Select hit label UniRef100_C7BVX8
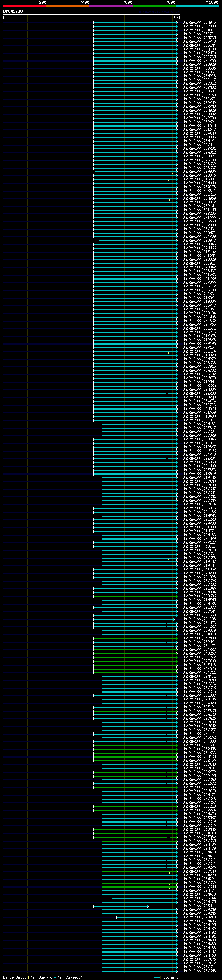The height and width of the screenshot is (980, 222). click(x=199, y=917)
